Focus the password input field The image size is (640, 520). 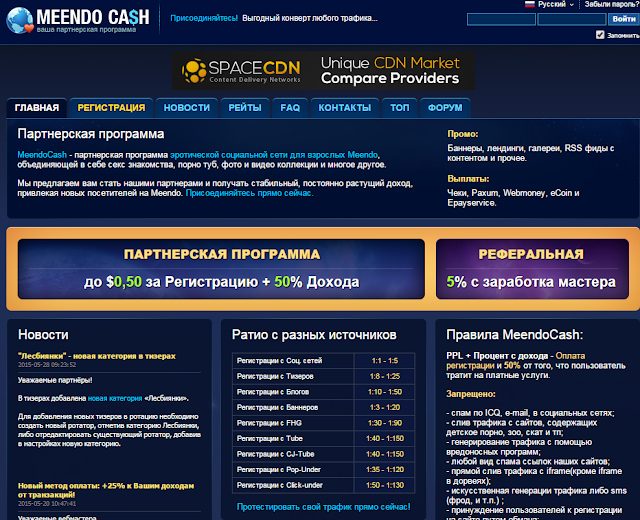pos(571,19)
